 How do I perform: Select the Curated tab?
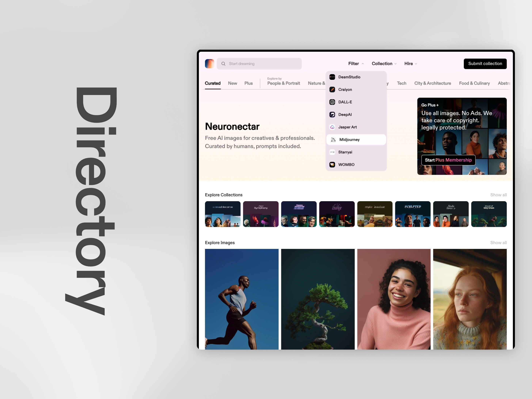click(x=212, y=83)
